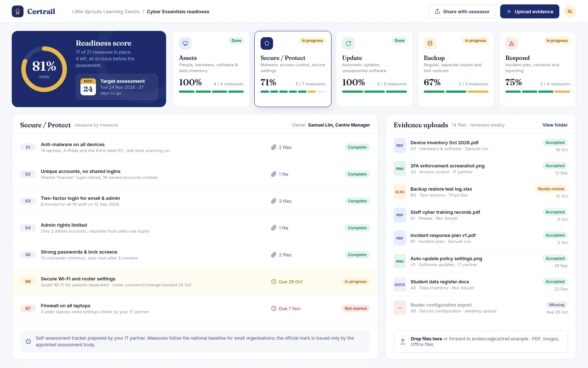
Task: Click the paperclip icon for Anti-malware files
Action: tap(274, 147)
